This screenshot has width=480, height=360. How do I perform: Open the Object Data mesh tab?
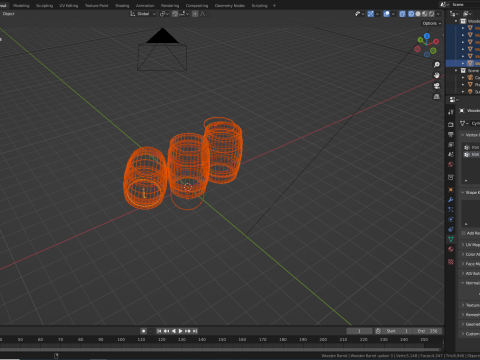[x=451, y=239]
